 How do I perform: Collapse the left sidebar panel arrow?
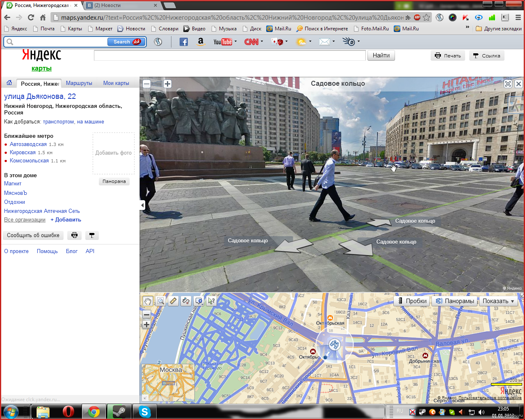(x=142, y=205)
